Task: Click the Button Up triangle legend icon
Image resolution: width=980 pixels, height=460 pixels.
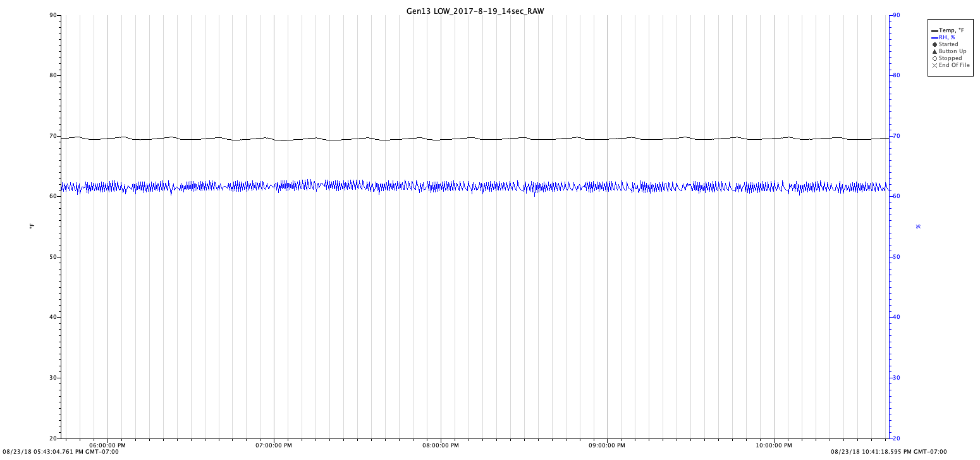Action: click(x=934, y=51)
